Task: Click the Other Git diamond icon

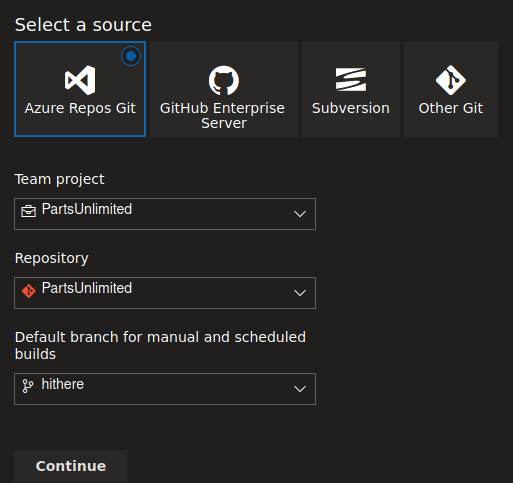Action: pos(451,80)
